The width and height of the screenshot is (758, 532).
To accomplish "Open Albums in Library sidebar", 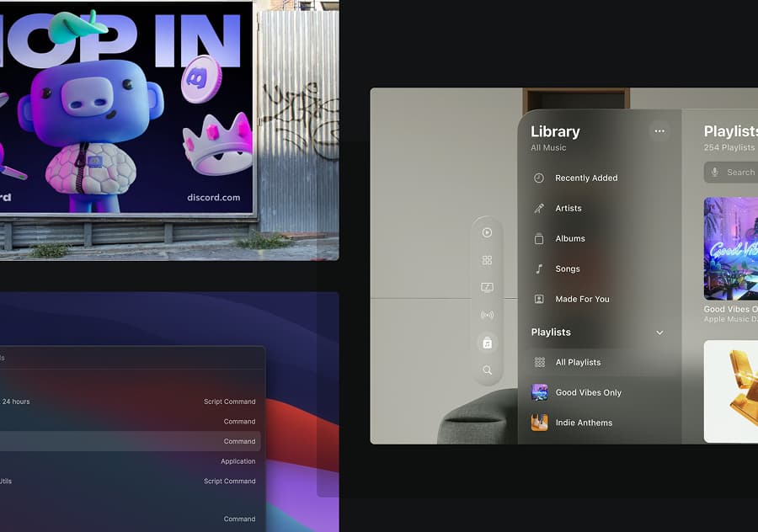I will [598, 239].
